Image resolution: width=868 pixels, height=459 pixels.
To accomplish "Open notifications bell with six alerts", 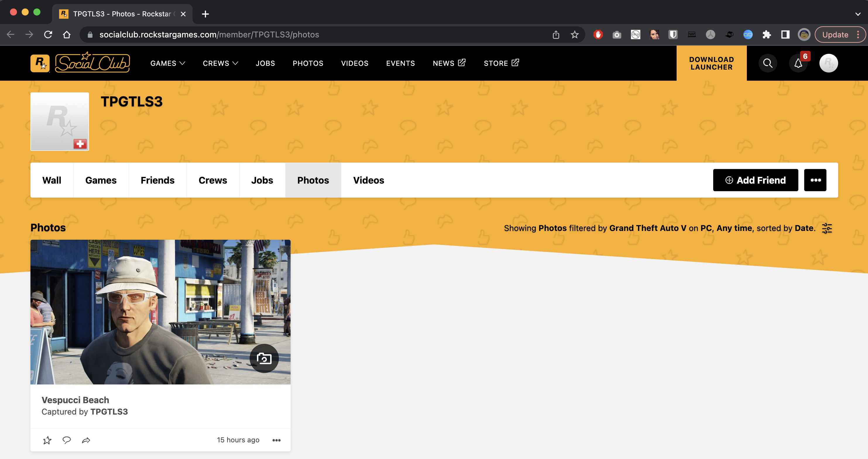I will 798,63.
